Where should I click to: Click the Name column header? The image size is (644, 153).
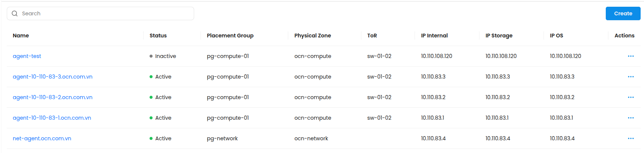pyautogui.click(x=21, y=36)
